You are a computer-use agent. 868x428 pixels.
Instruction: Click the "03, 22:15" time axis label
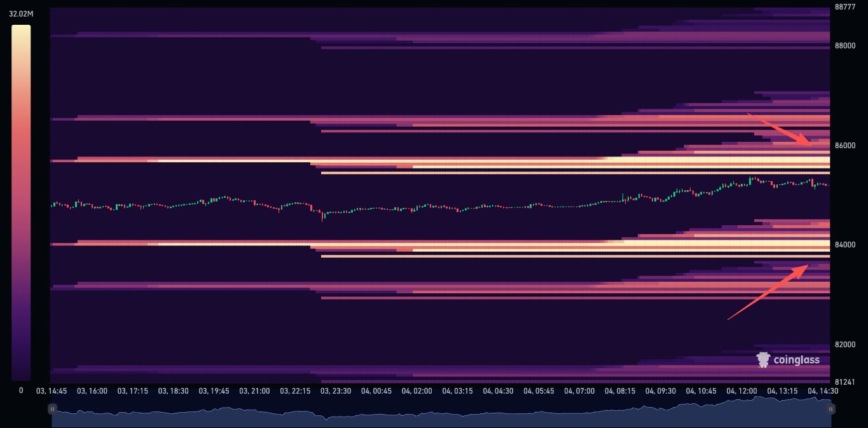click(295, 390)
